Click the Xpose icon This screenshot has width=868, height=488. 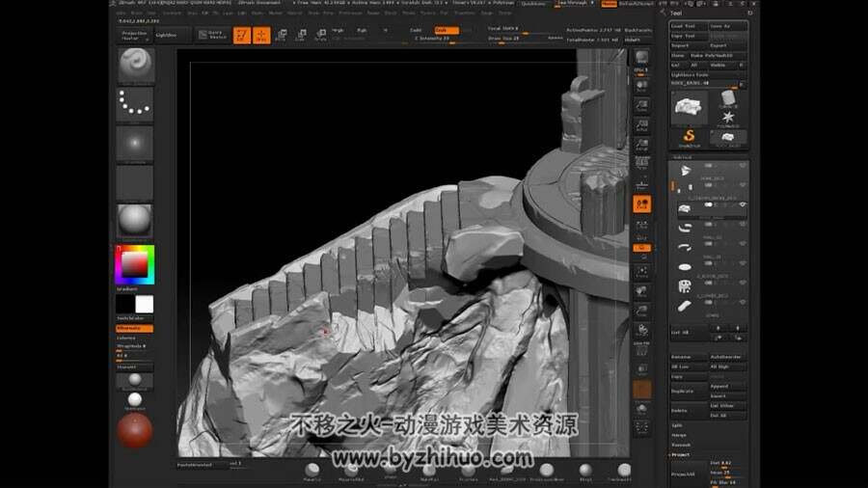pyautogui.click(x=641, y=427)
